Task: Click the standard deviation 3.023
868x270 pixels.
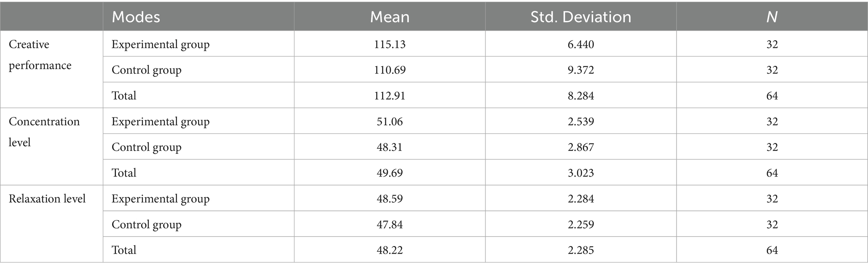Action: (x=581, y=173)
